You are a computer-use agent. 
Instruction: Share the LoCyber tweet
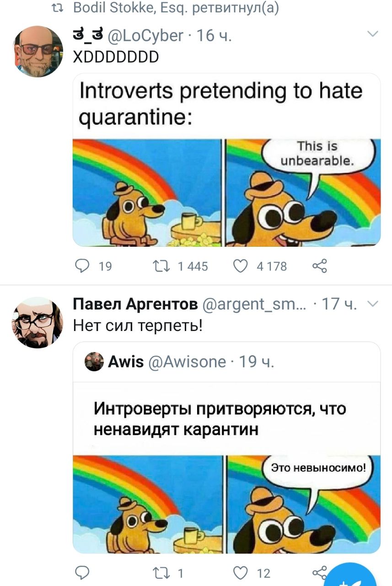[319, 266]
